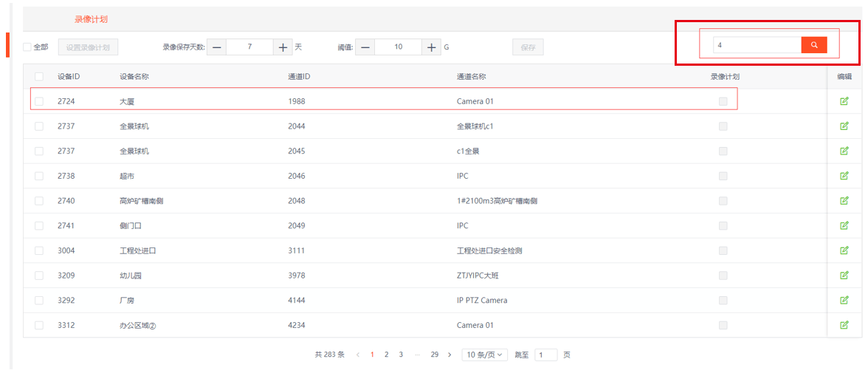This screenshot has height=376, width=868.
Task: Increase the threshold value
Action: coord(431,47)
